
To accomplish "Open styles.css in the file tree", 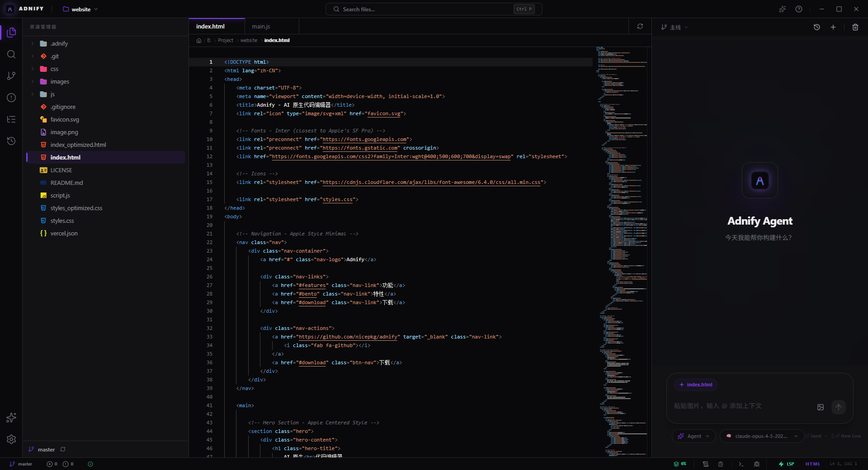I will (x=62, y=221).
